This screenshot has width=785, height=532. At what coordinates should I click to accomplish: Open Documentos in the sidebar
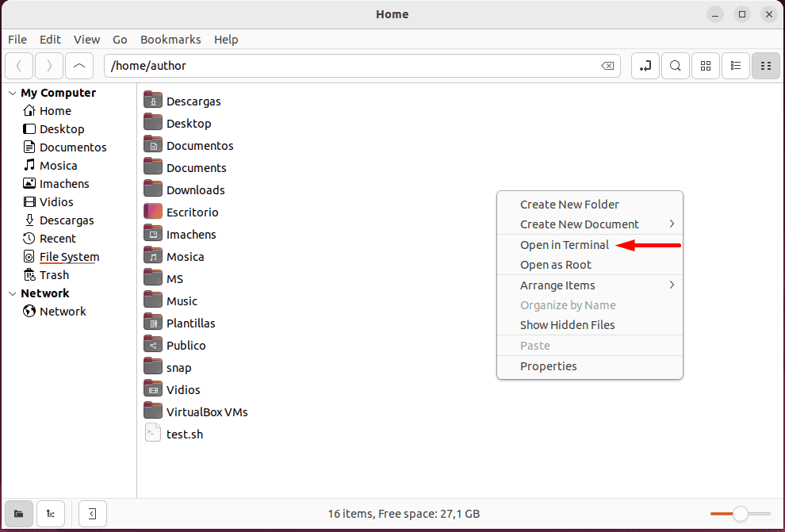click(x=64, y=147)
